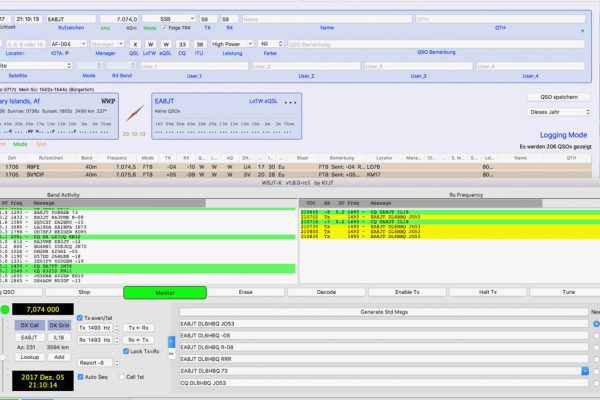The image size is (600, 400).
Task: Click small collapse triangle below QTH field
Action: click(582, 31)
